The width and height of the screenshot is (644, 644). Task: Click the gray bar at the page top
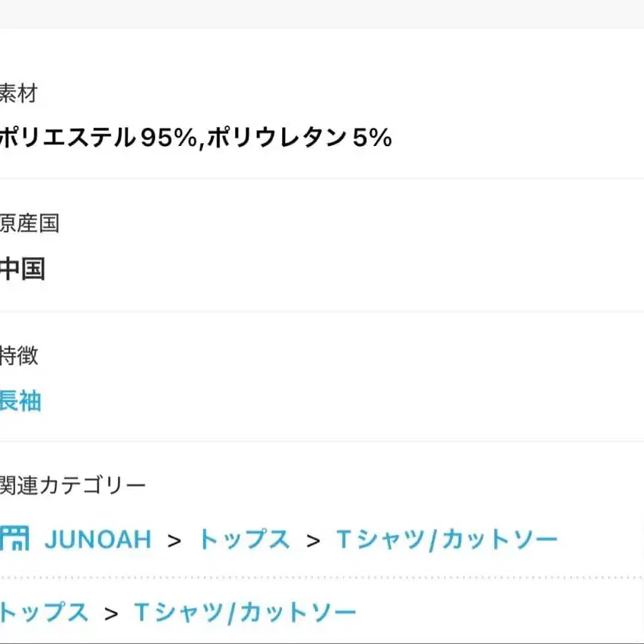pyautogui.click(x=322, y=14)
